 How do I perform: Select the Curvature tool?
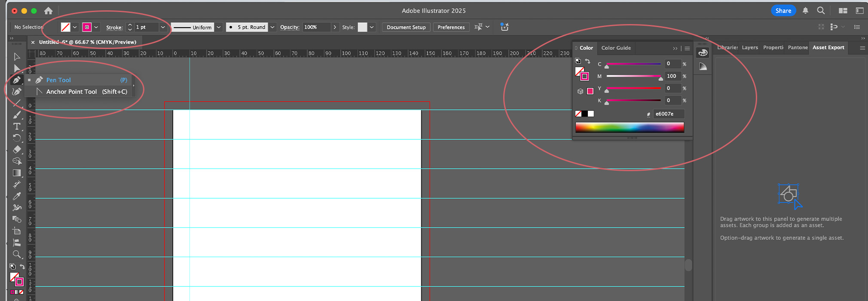click(17, 92)
